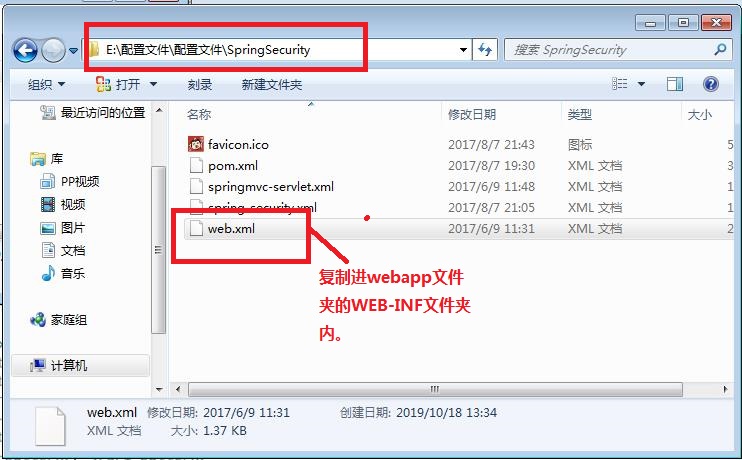Open the recent pages dropdown arrow
The height and width of the screenshot is (460, 742).
(73, 50)
